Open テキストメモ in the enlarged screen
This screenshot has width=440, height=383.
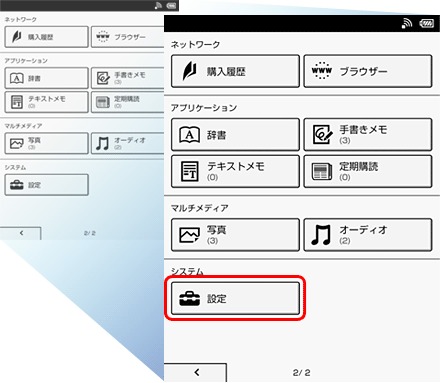pos(235,171)
